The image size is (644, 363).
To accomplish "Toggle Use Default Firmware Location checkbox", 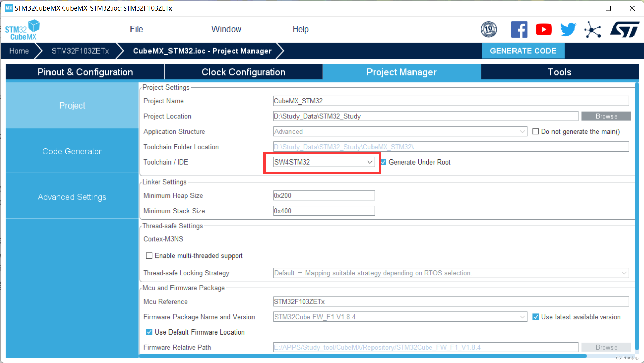I will click(149, 332).
